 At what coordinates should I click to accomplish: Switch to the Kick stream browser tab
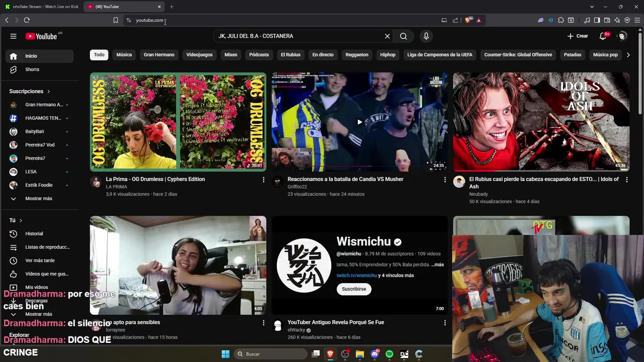42,7
